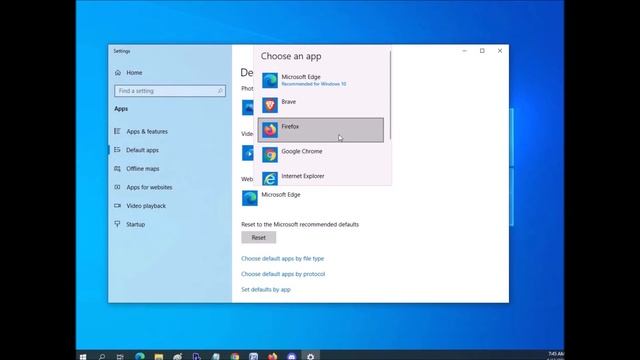The height and width of the screenshot is (360, 640).
Task: Open File Explorer from the taskbar
Action: click(x=159, y=357)
